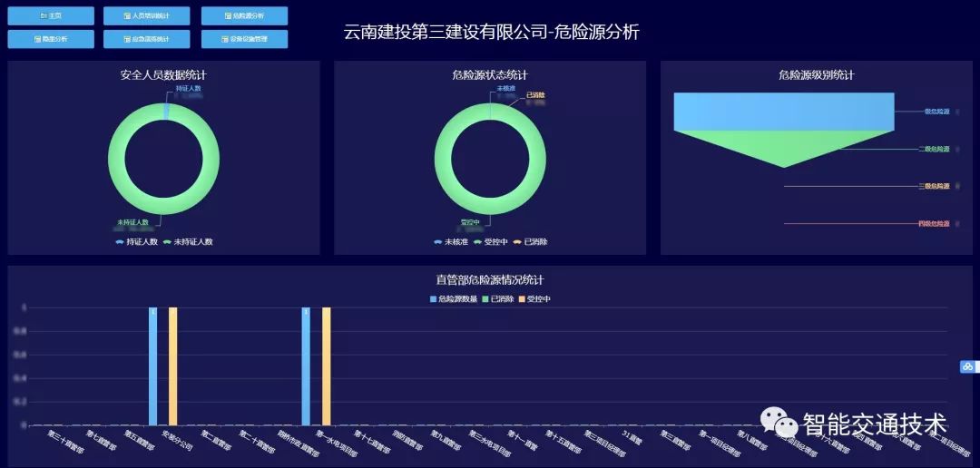Toggle the 未持证人数 legend entry
Image resolution: width=980 pixels, height=468 pixels.
188,242
